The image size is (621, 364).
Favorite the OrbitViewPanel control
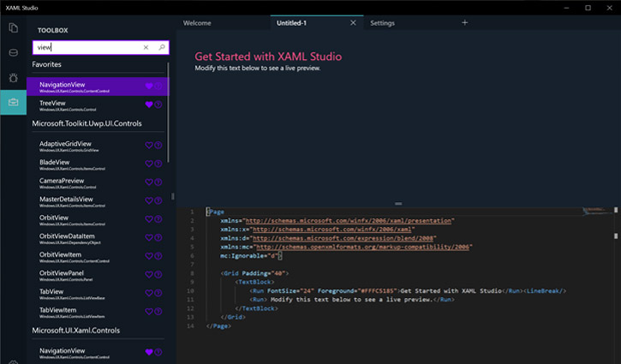pos(149,274)
